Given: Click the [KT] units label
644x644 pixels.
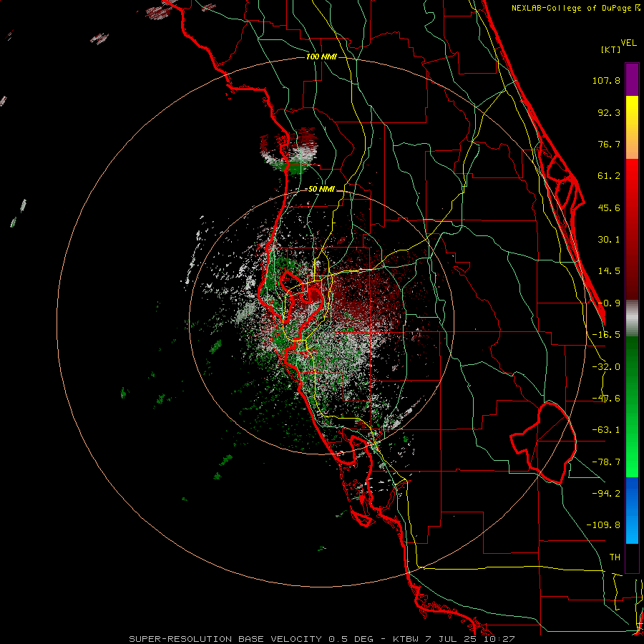Looking at the screenshot, I should [x=611, y=49].
